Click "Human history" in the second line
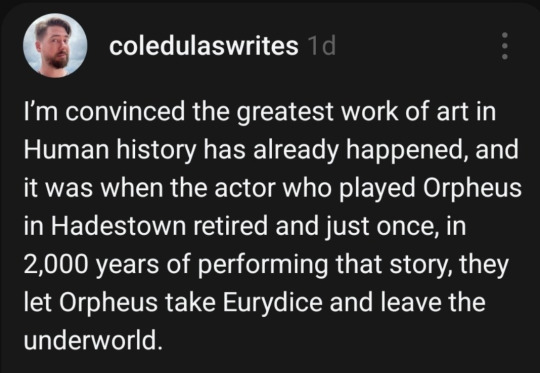 click(x=110, y=151)
